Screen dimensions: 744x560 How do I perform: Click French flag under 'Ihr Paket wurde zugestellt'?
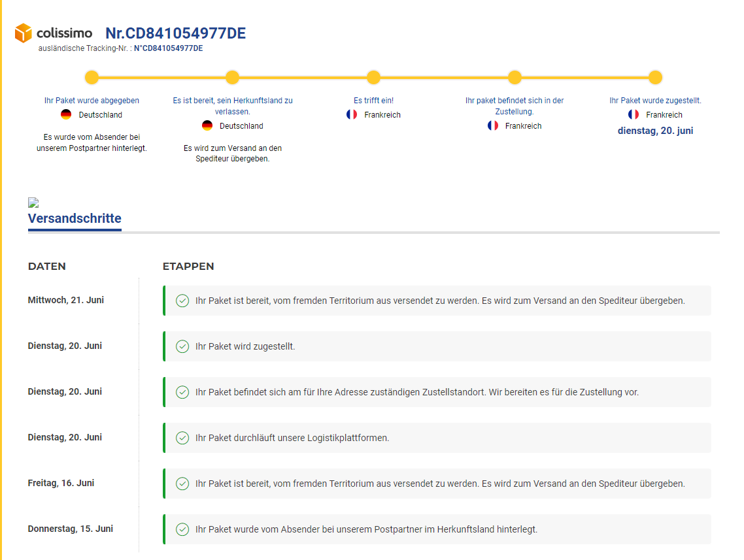tap(634, 115)
